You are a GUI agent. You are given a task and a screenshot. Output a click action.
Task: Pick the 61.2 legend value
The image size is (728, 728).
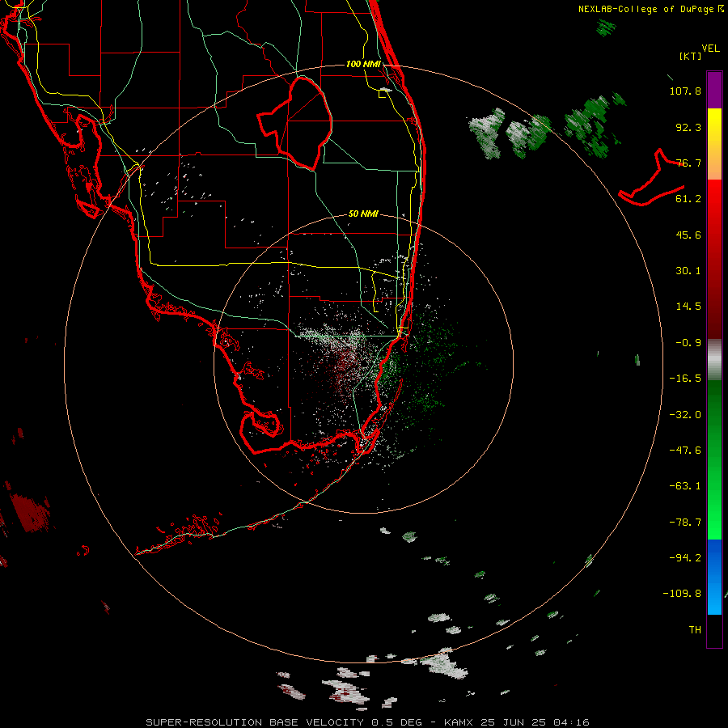688,199
